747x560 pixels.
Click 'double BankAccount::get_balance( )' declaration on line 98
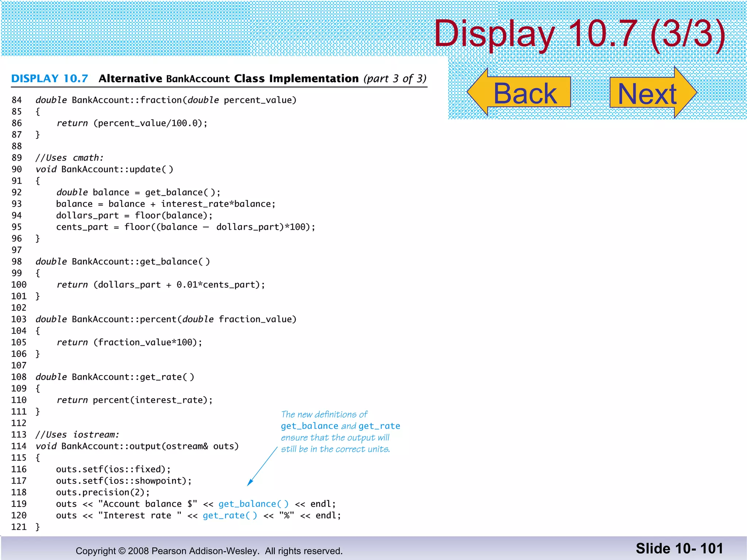[123, 262]
